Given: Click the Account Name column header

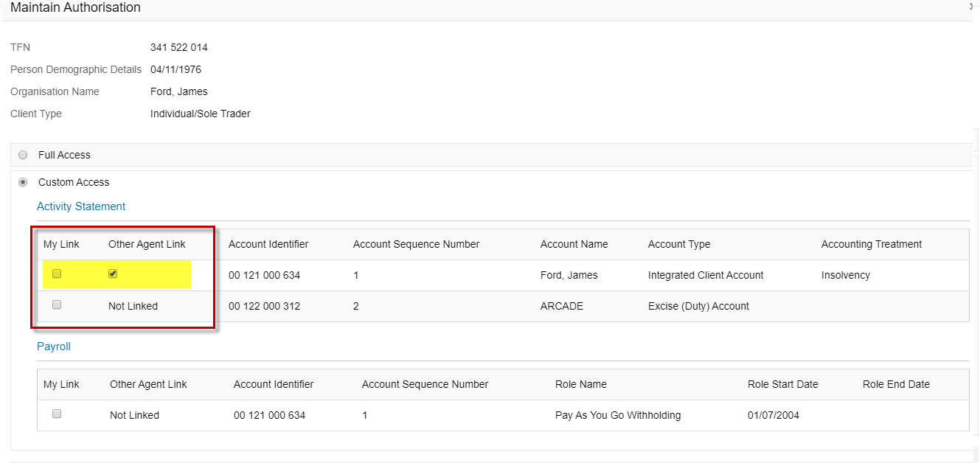Looking at the screenshot, I should click(572, 244).
